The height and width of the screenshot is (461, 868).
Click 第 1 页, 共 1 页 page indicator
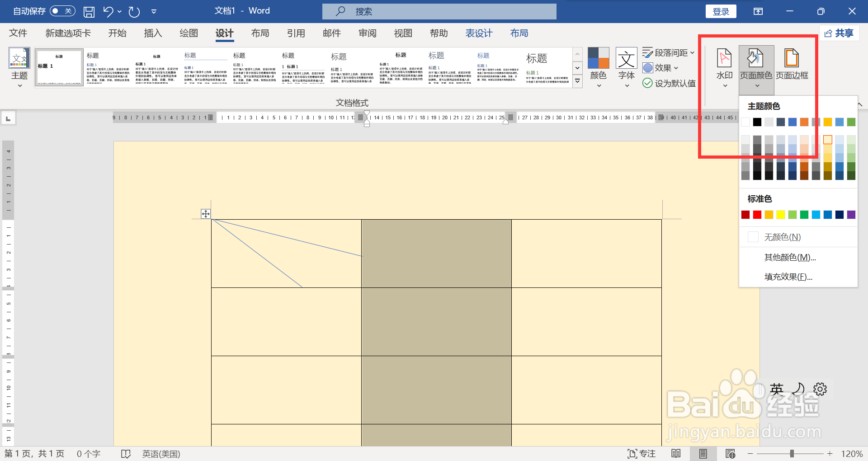coord(34,454)
